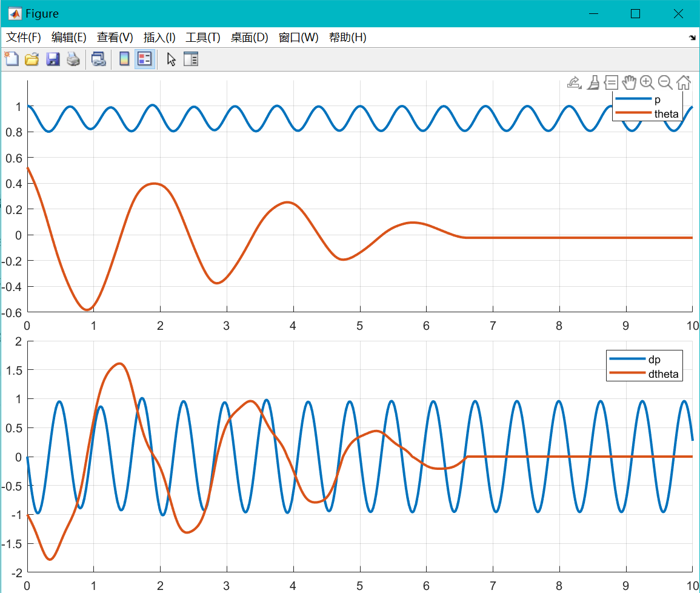The width and height of the screenshot is (700, 593).
Task: Open the 插入(I) menu
Action: (x=159, y=38)
